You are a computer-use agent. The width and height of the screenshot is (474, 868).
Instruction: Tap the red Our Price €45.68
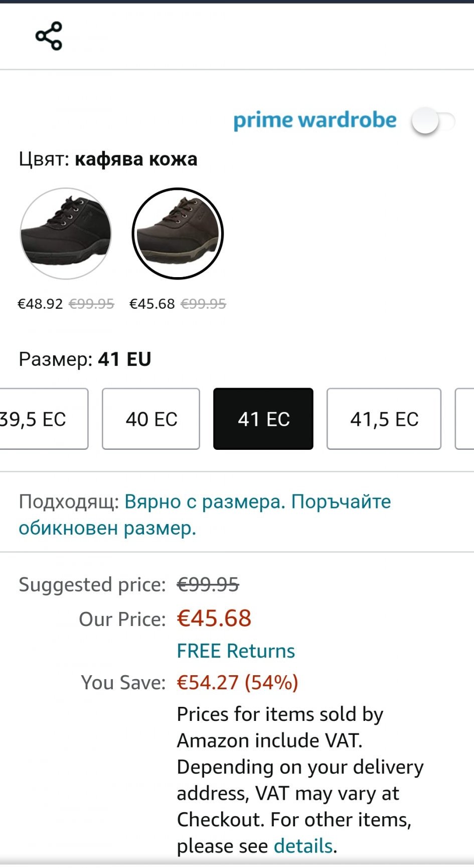click(214, 618)
